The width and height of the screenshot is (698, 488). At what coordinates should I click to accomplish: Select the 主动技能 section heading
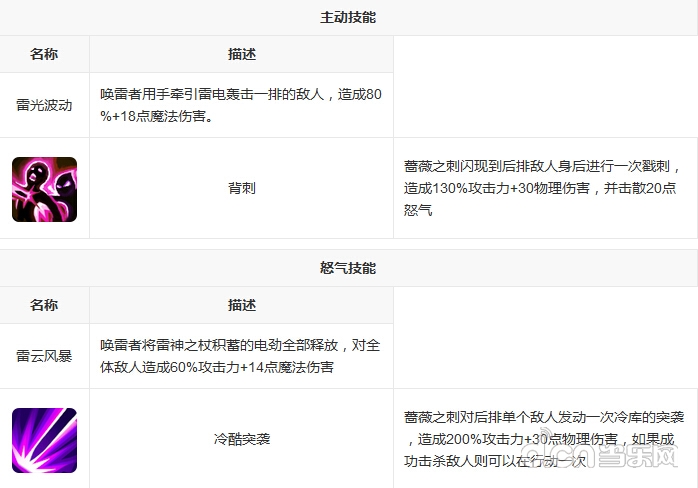point(348,18)
